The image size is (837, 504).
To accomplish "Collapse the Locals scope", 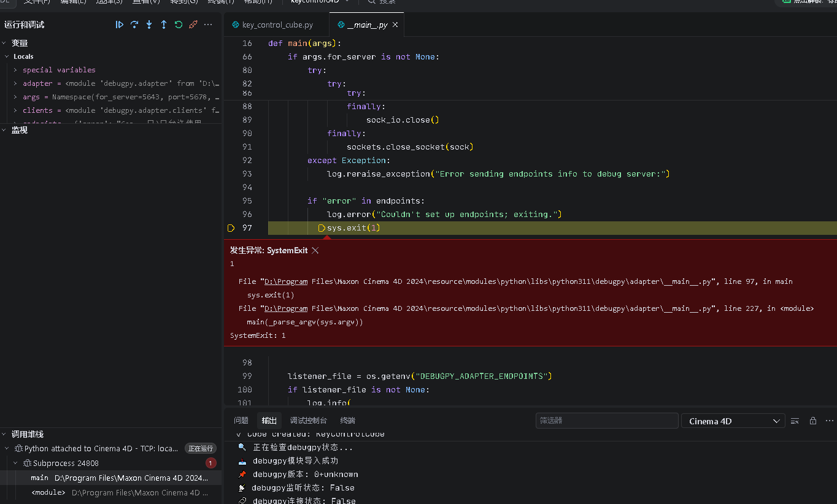I will [x=7, y=56].
